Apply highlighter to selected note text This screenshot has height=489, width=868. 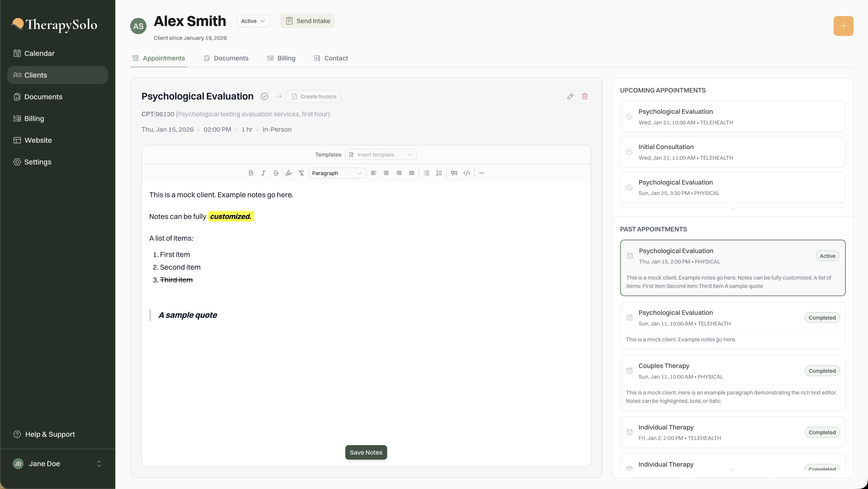pos(288,173)
